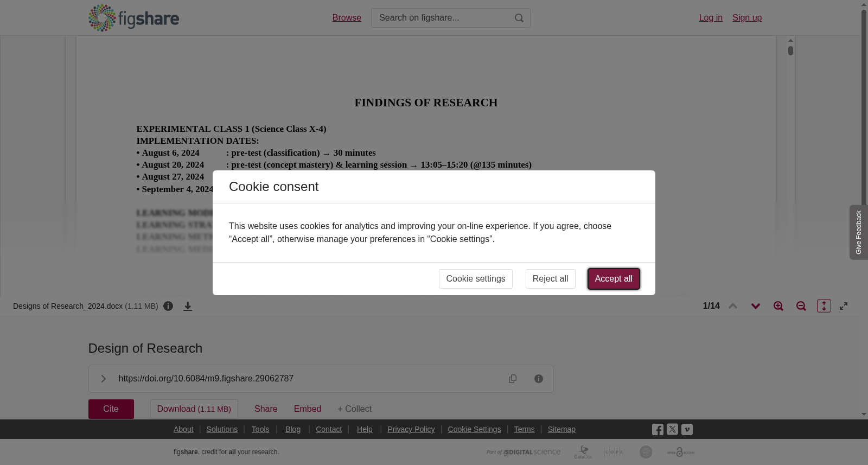Download the Designs of Research file icon

click(188, 306)
